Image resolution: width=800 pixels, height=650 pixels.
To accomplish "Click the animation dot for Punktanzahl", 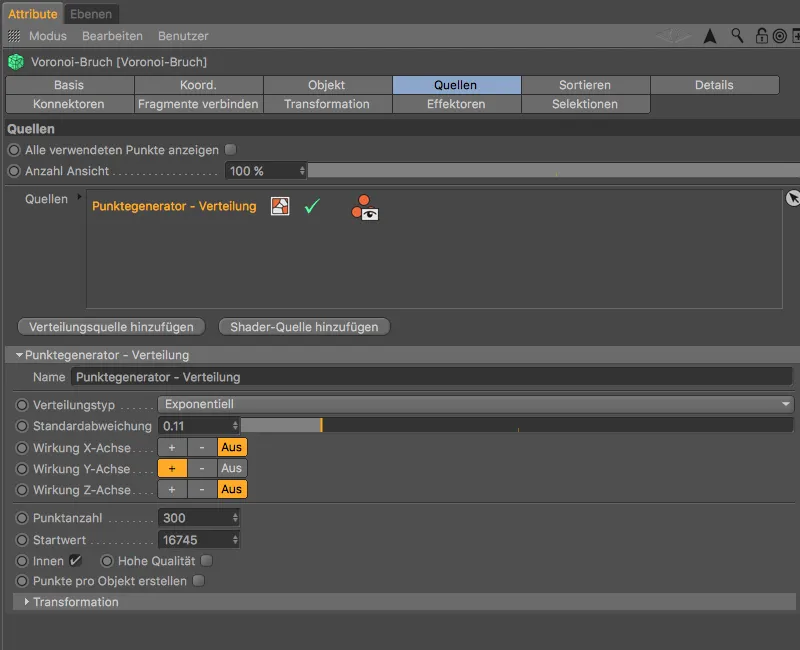I will 22,518.
